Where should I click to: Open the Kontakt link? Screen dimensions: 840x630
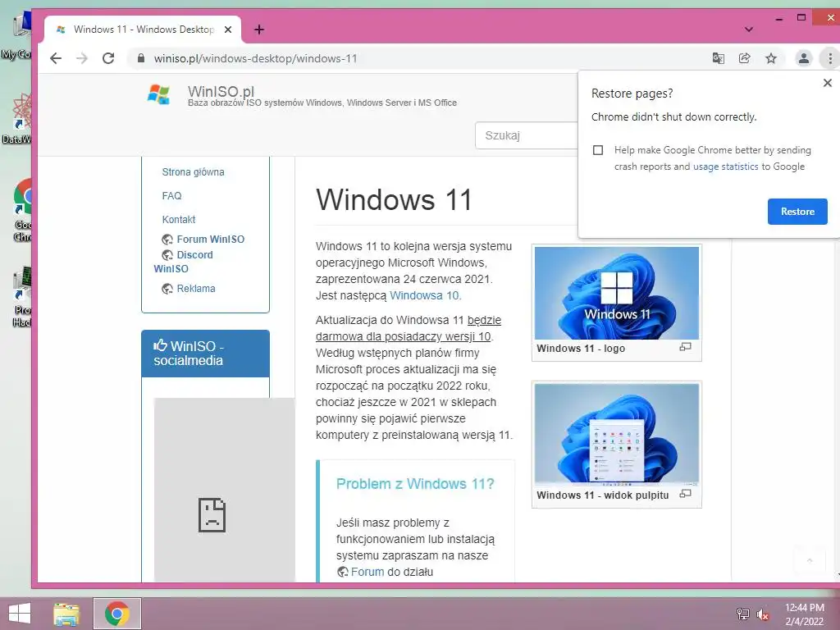point(178,219)
